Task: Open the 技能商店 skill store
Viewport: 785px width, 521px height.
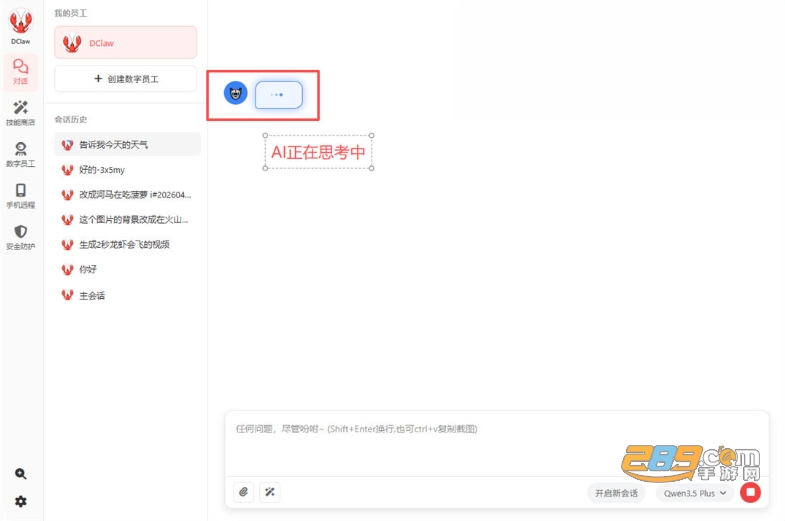Action: 21,113
